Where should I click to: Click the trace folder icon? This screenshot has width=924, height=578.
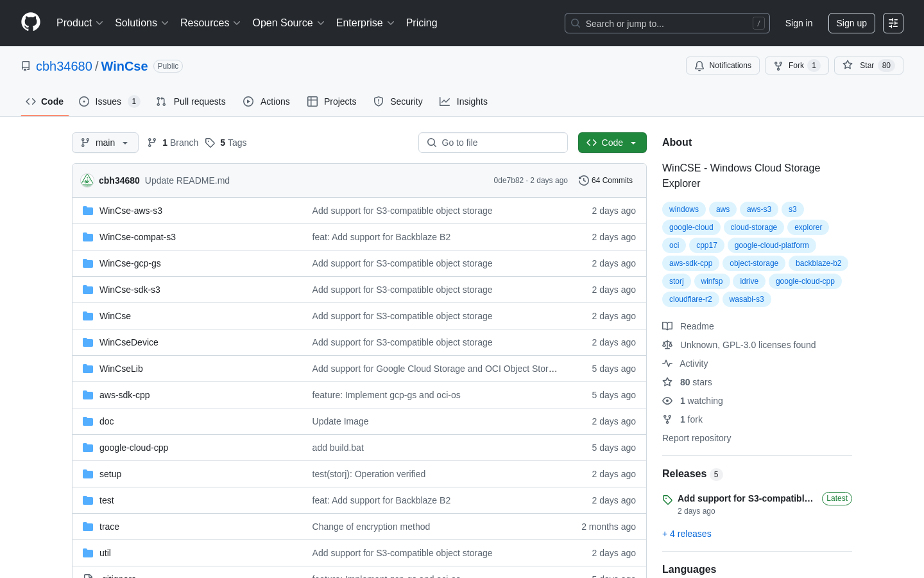pos(88,527)
